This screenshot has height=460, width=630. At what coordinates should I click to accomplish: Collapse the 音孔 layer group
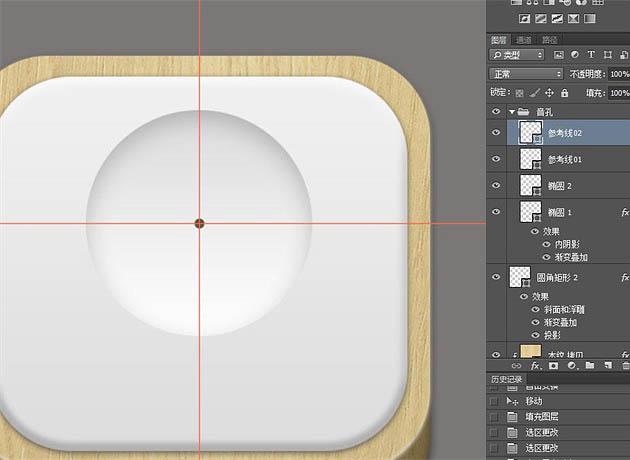[512, 111]
